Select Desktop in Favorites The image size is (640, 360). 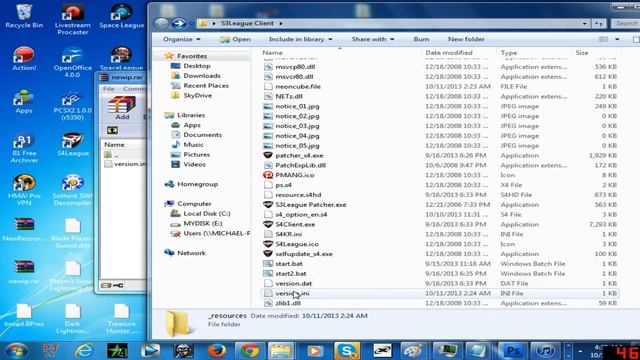coord(197,66)
